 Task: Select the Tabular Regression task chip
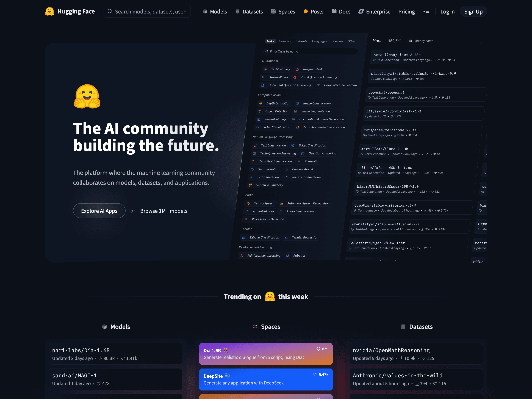coord(301,238)
